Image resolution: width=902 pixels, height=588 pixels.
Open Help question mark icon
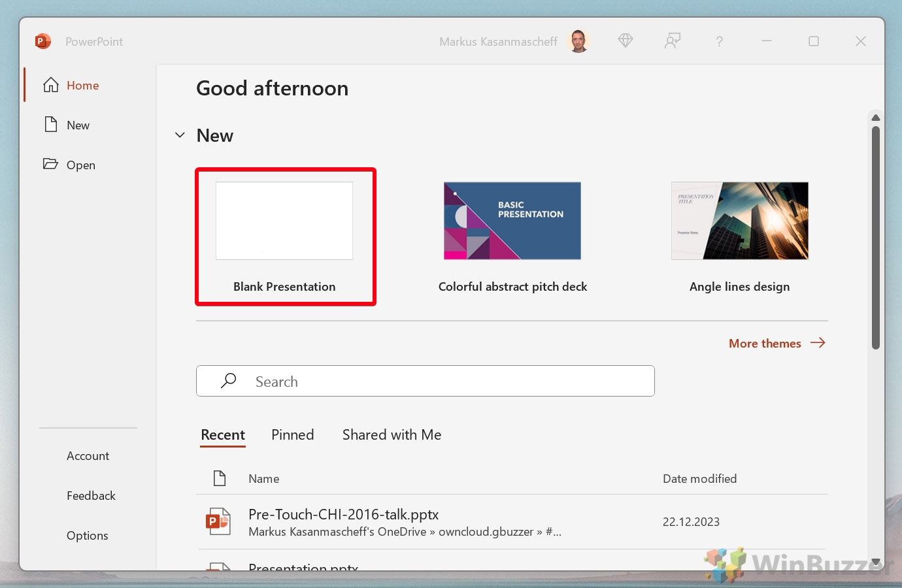click(x=719, y=41)
